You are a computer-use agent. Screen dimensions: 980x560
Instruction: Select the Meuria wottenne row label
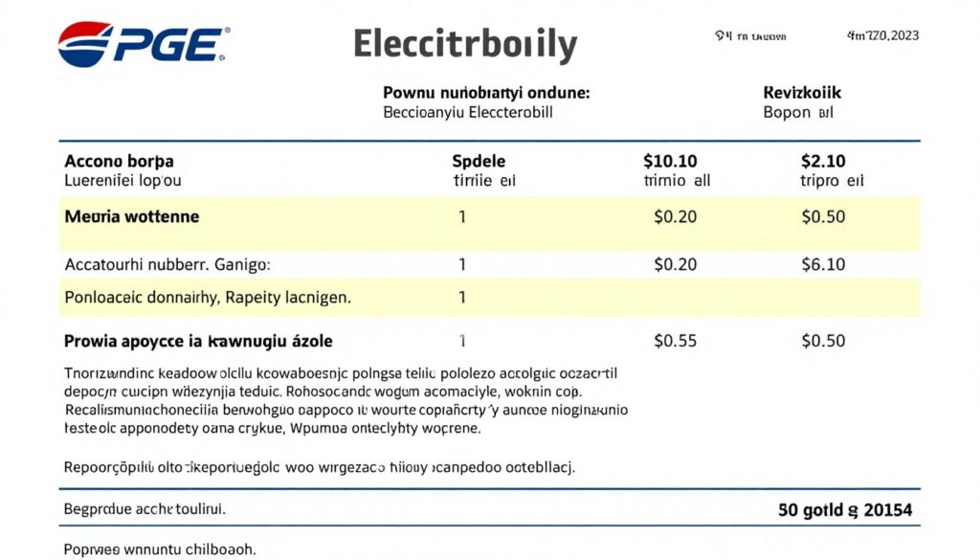pyautogui.click(x=132, y=216)
